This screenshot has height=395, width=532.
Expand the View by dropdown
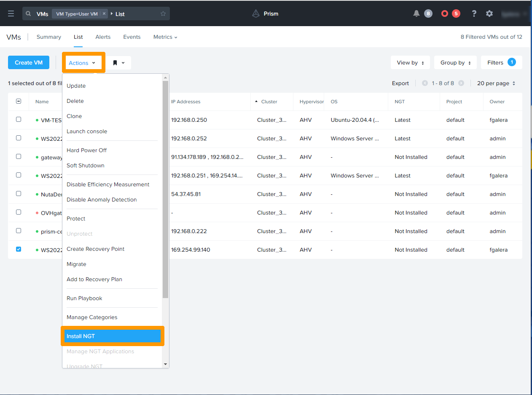(x=410, y=62)
